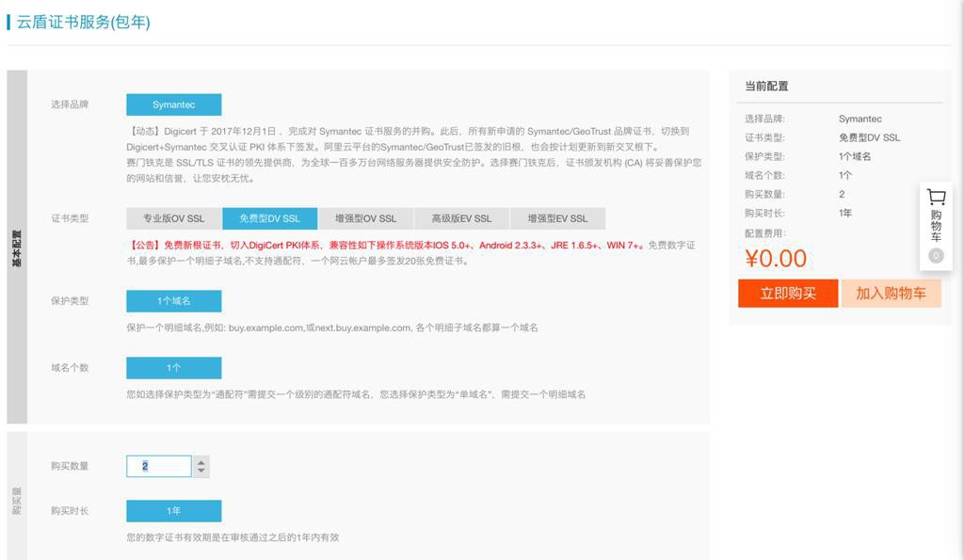Open the shopping cart icon
Screen dimensions: 964x560
[936, 198]
